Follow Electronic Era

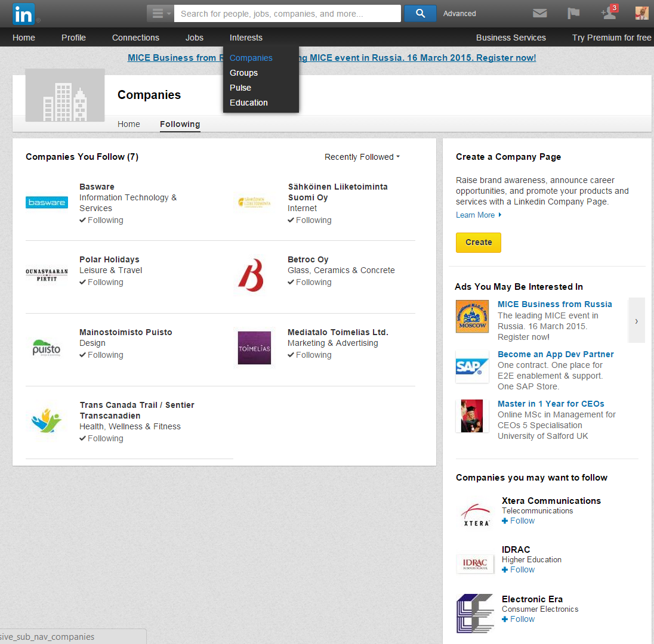518,619
